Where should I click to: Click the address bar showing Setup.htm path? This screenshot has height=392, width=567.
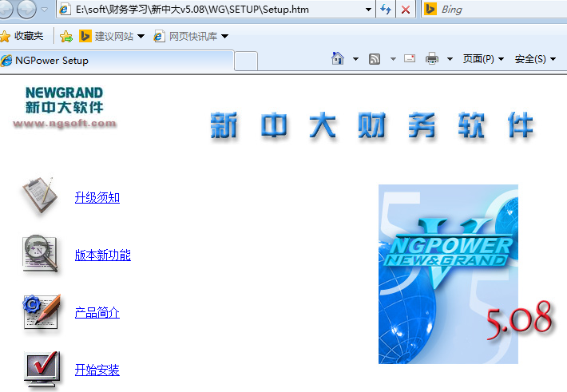[216, 10]
